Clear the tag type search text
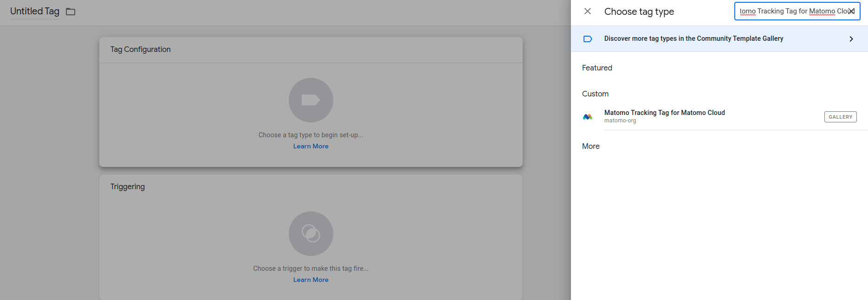Screen dimensions: 868x300 click(x=851, y=11)
